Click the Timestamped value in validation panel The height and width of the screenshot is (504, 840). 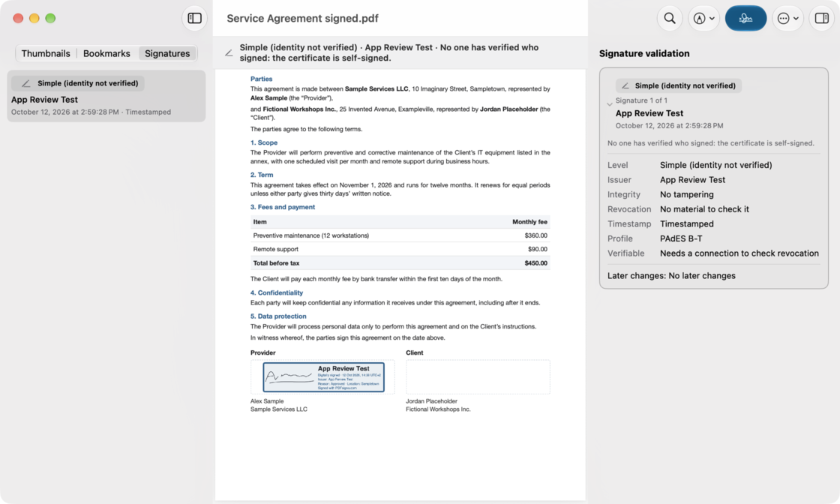pos(687,224)
